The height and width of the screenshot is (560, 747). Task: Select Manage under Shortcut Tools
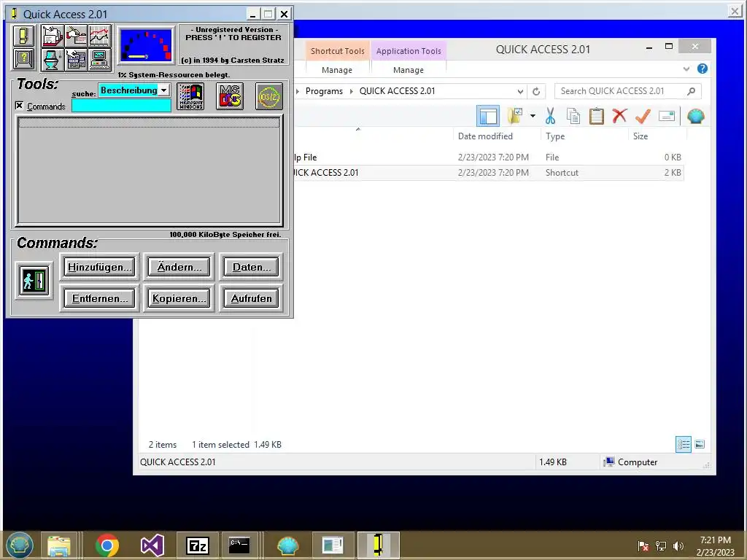[337, 70]
